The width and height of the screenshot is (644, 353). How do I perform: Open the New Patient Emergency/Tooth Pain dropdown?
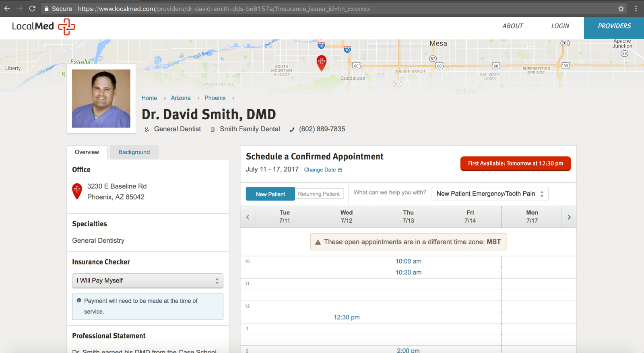coord(490,194)
